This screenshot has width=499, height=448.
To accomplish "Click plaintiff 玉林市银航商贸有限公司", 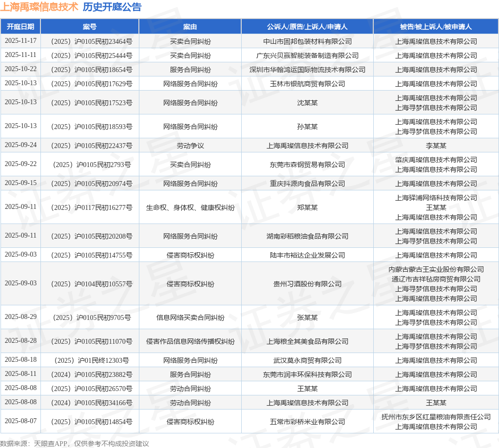I will pyautogui.click(x=307, y=84).
